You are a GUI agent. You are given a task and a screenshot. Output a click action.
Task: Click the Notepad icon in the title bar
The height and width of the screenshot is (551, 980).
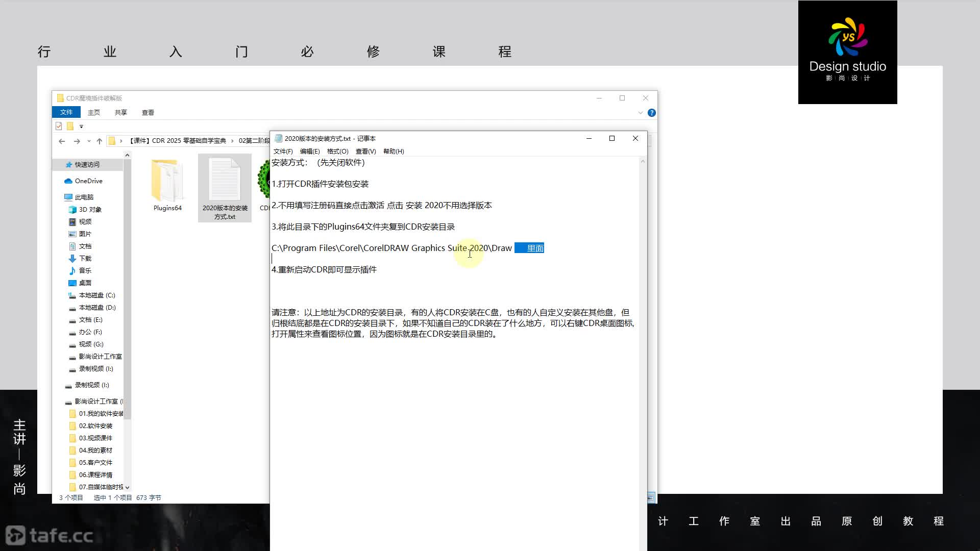(278, 138)
